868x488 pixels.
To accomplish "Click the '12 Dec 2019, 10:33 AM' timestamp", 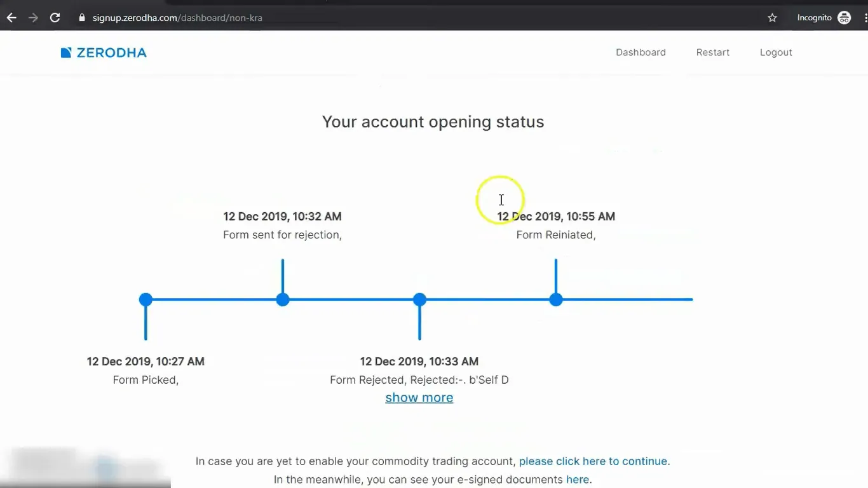I will tap(419, 362).
